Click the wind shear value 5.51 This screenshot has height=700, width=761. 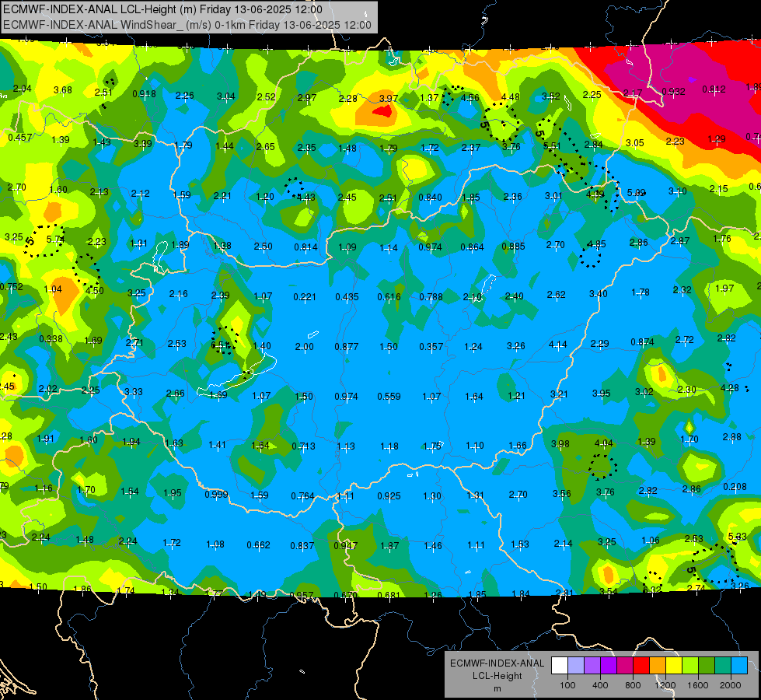tap(552, 145)
